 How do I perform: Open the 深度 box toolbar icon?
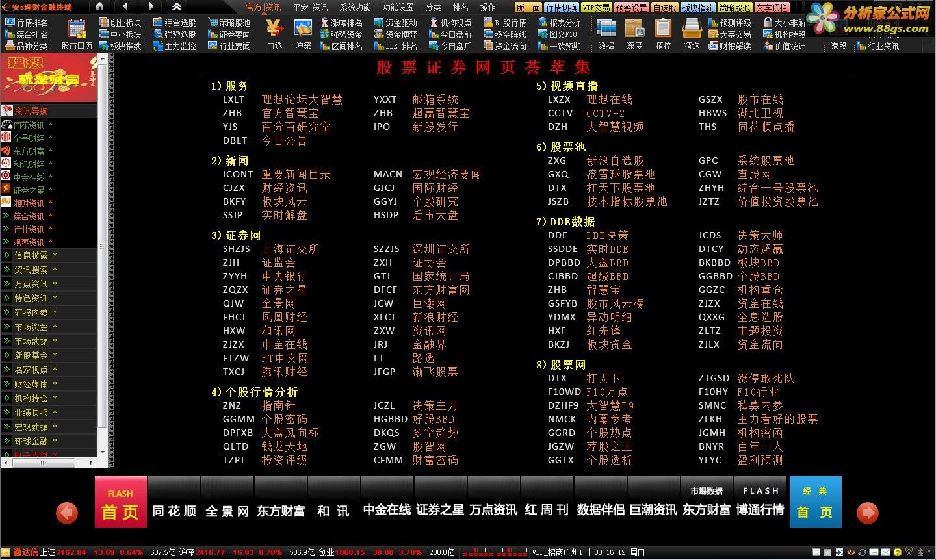coord(634,35)
